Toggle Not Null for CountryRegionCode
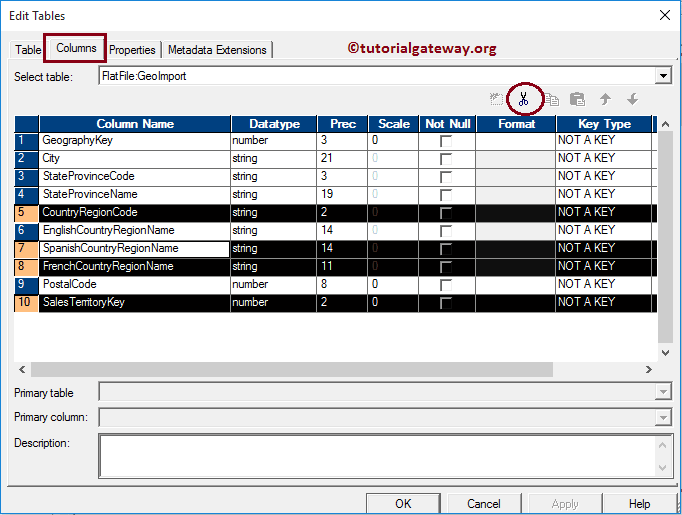 click(x=446, y=213)
